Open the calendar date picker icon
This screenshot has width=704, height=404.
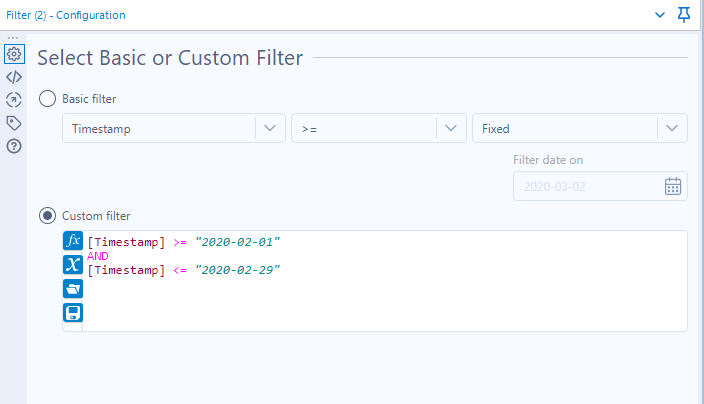[673, 186]
